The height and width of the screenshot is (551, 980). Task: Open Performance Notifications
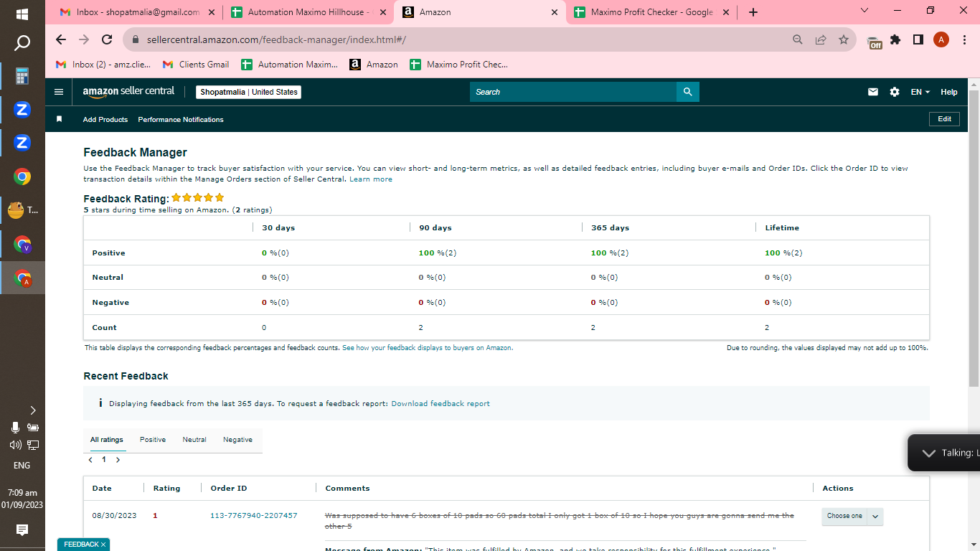(x=181, y=119)
